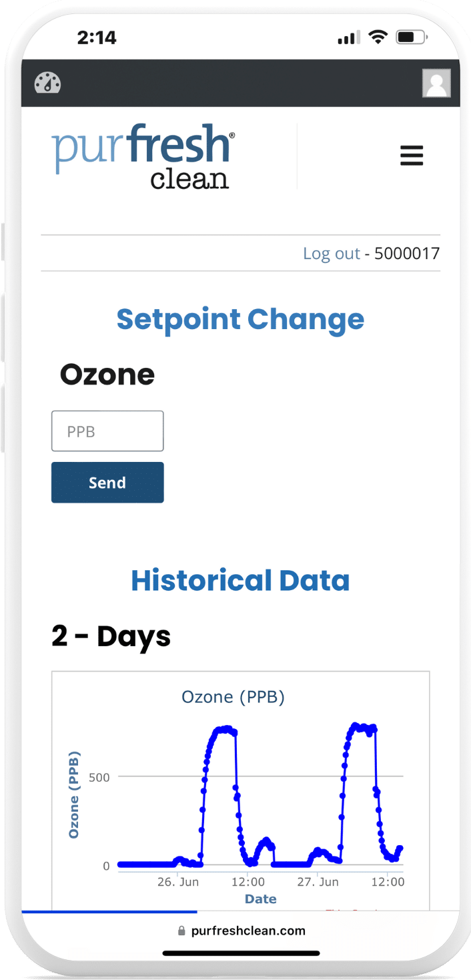Screen dimensions: 471x980
Task: Select the Historical Data heading
Action: [241, 580]
